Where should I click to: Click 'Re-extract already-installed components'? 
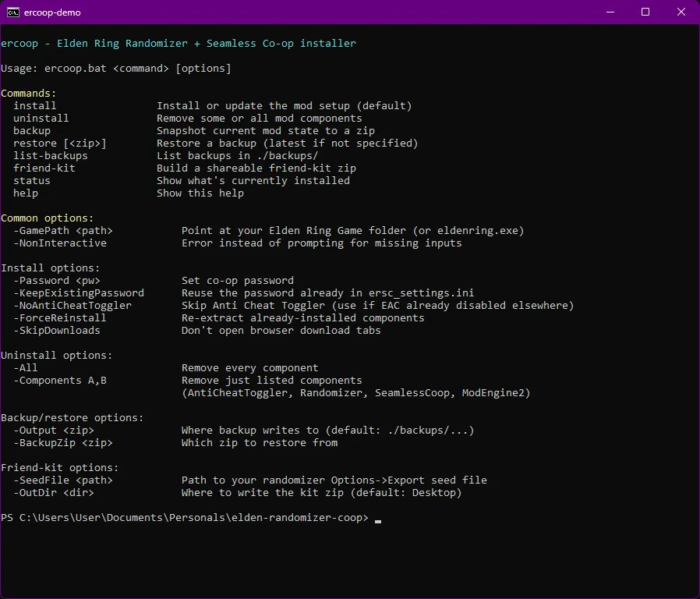[x=302, y=318]
